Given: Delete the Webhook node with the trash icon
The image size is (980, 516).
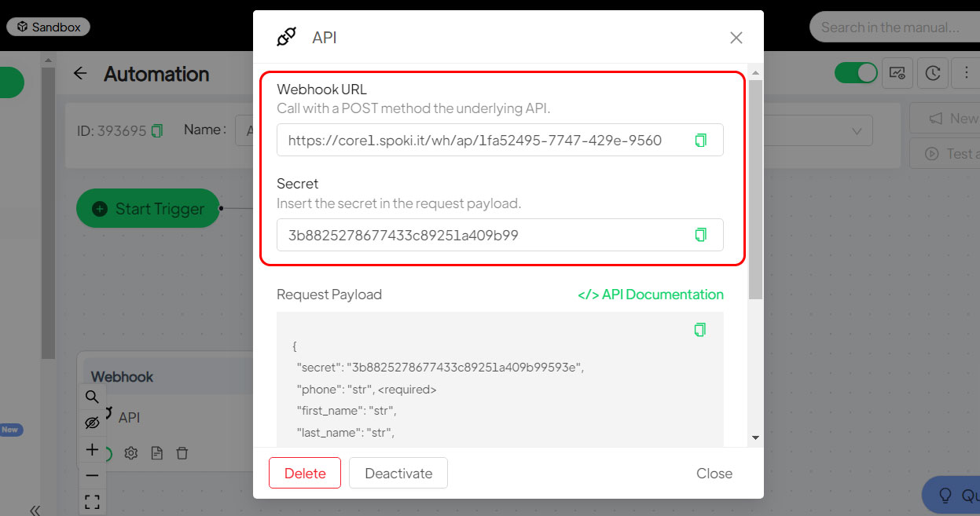Looking at the screenshot, I should click(x=182, y=453).
